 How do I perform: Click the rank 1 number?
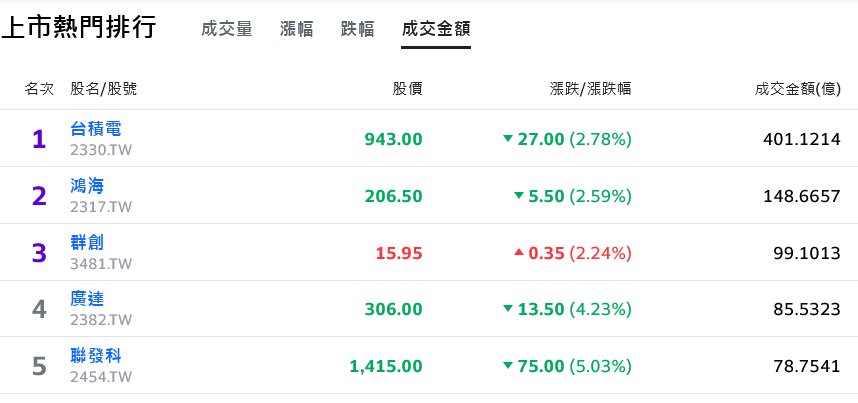click(x=38, y=140)
